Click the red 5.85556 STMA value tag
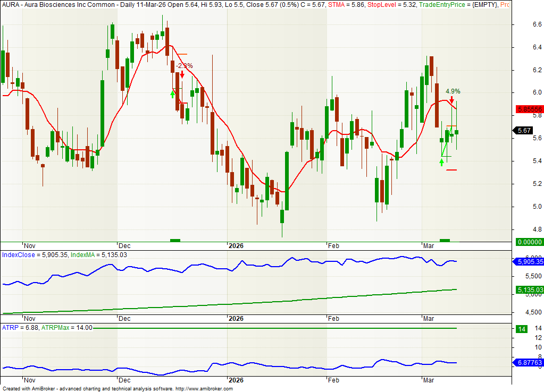 tap(529, 109)
